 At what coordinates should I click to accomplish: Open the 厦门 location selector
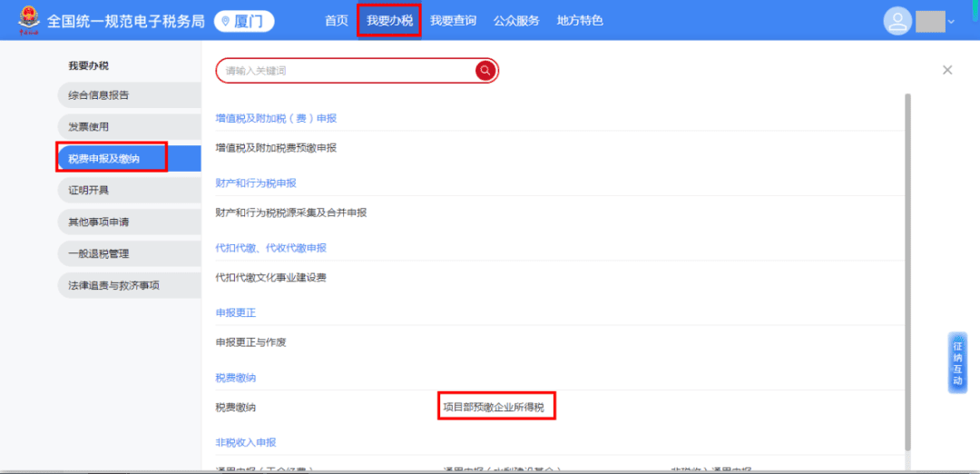(245, 21)
